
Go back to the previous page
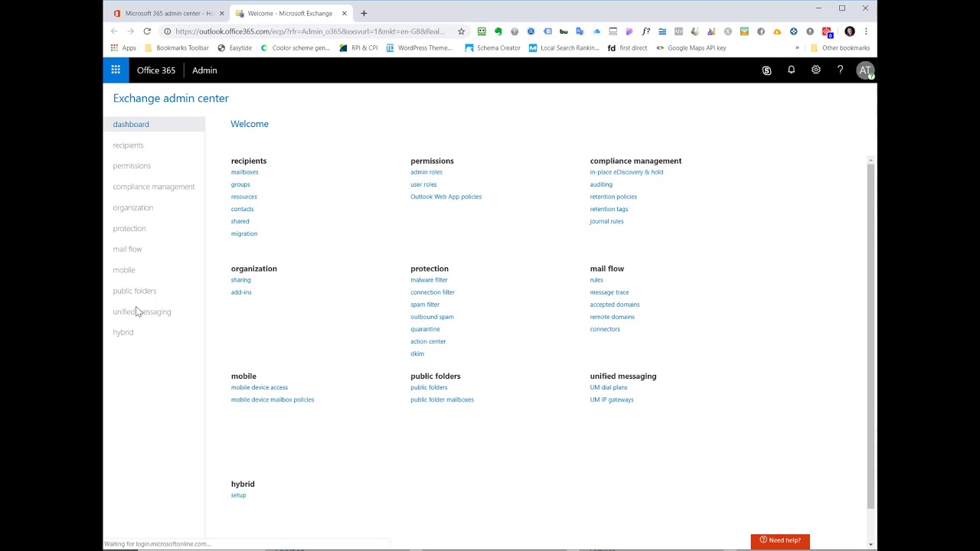click(114, 31)
